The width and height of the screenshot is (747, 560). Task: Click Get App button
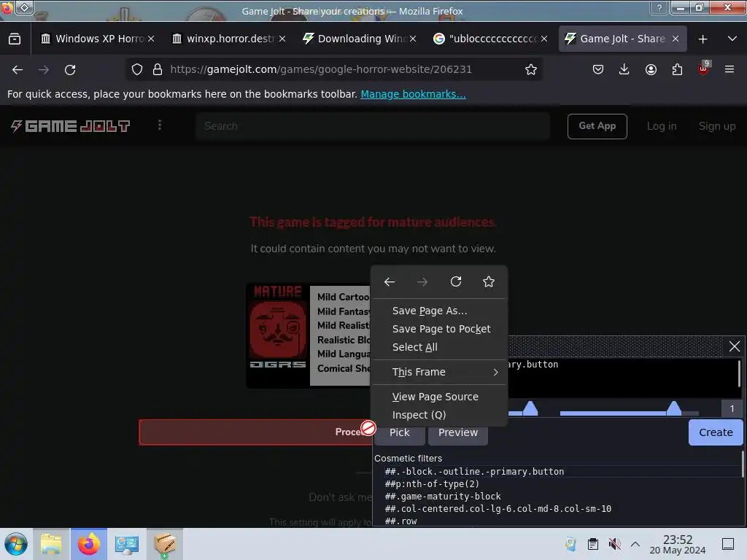point(597,126)
